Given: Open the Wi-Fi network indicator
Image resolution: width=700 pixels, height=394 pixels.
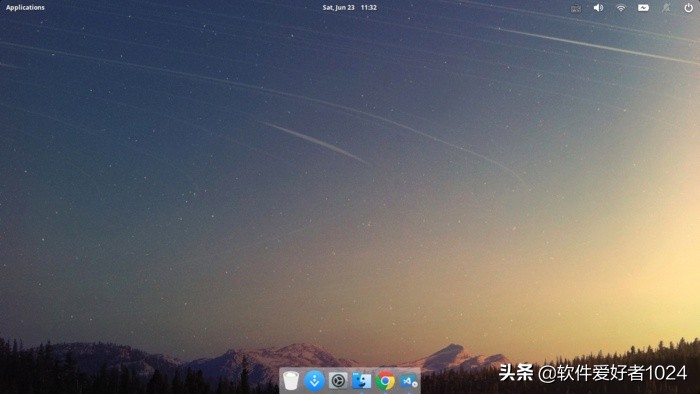Looking at the screenshot, I should pyautogui.click(x=621, y=8).
